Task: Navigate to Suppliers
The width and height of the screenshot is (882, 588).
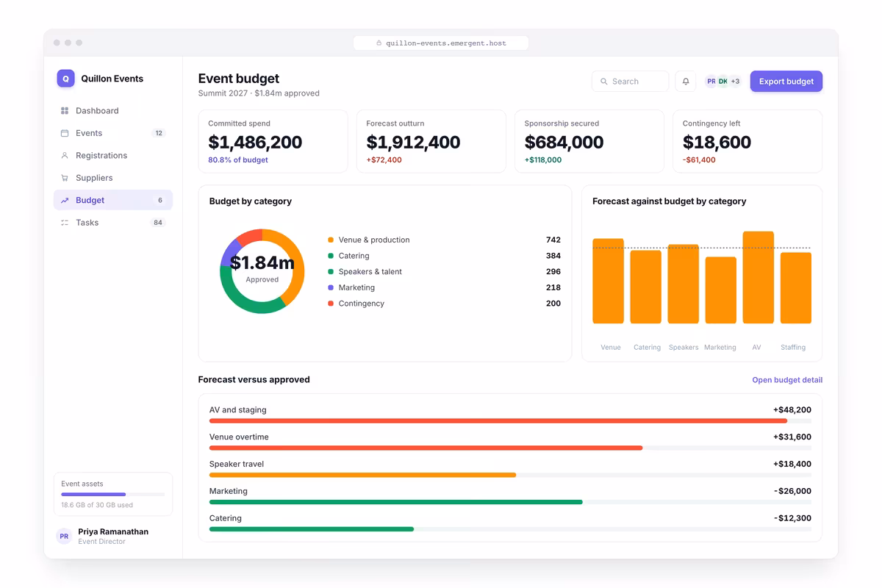Action: pyautogui.click(x=113, y=178)
